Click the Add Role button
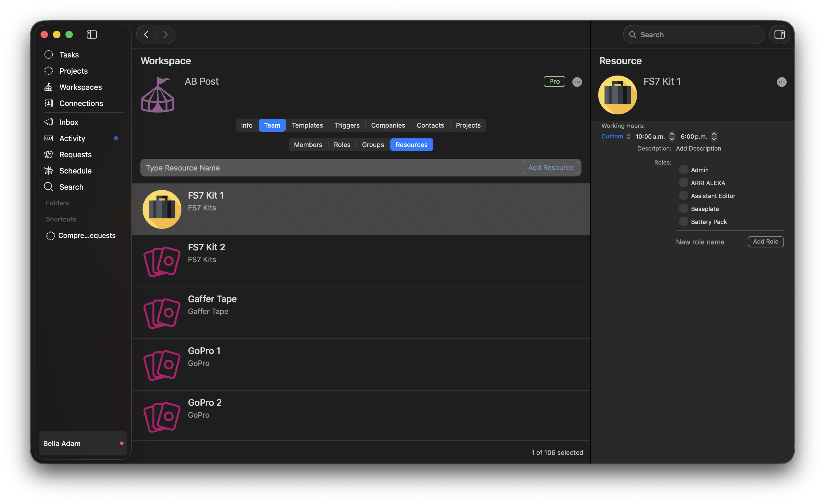This screenshot has height=504, width=825. point(765,242)
